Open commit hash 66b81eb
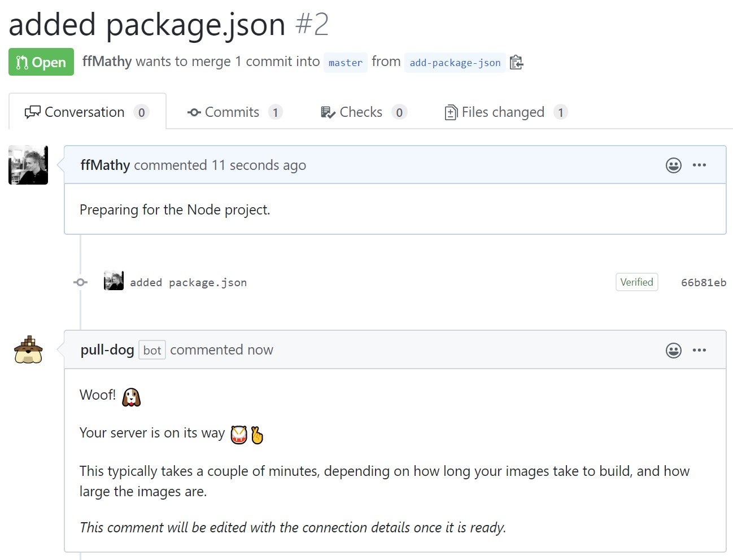 pos(703,282)
